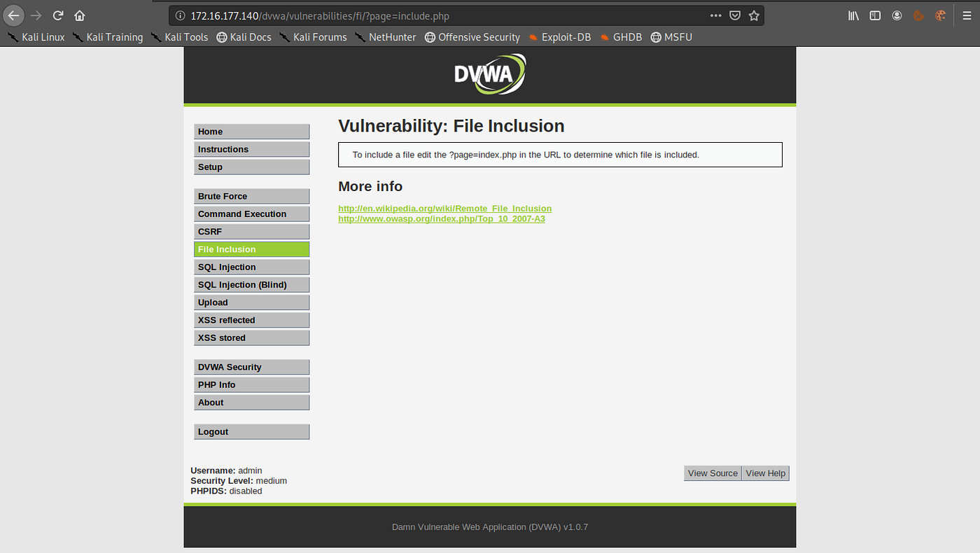The image size is (980, 553).
Task: Reload the page with refresh icon
Action: click(59, 15)
